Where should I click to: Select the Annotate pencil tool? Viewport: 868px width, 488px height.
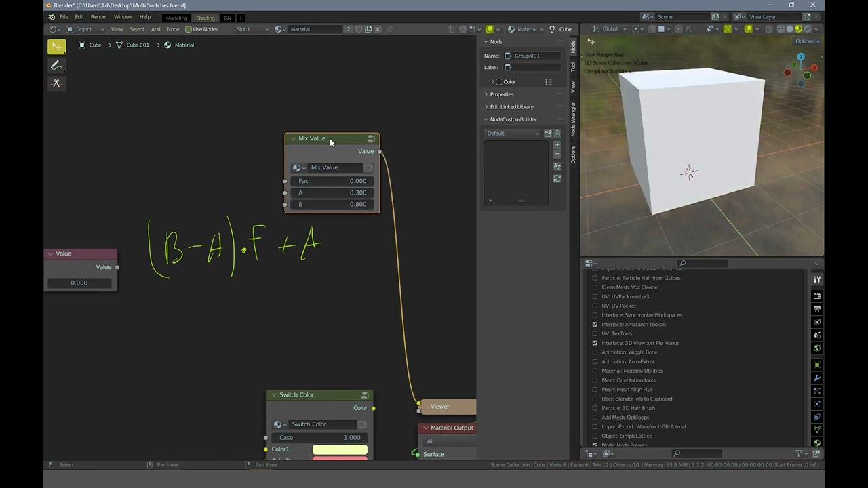tap(56, 65)
